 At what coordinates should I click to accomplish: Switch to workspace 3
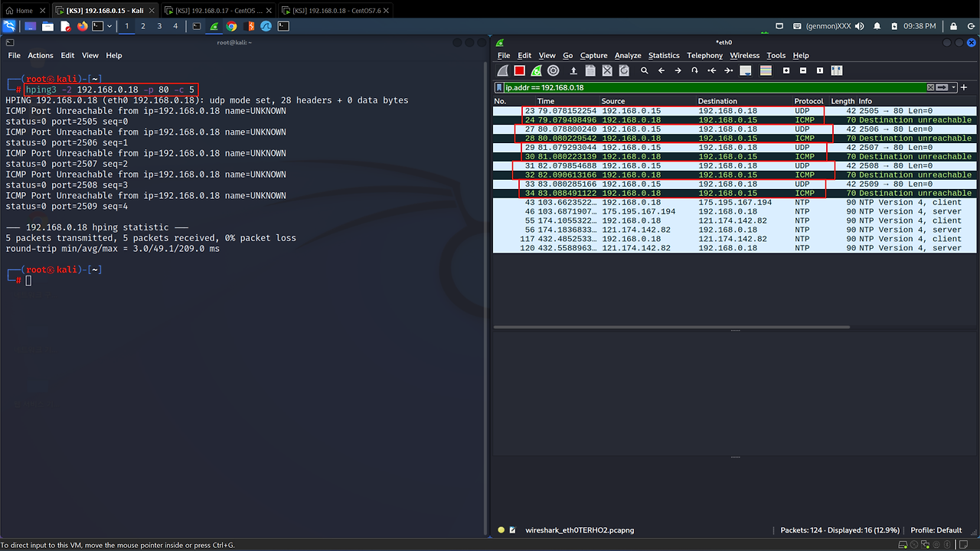click(x=159, y=26)
